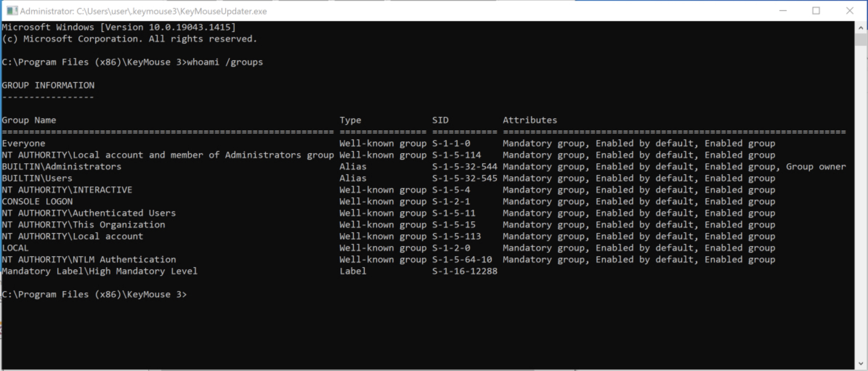Click the SID S-1-2-1

[451, 201]
